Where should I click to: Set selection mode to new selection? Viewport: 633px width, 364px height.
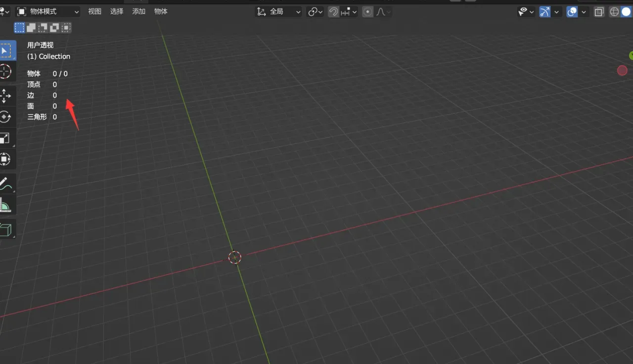click(x=19, y=28)
